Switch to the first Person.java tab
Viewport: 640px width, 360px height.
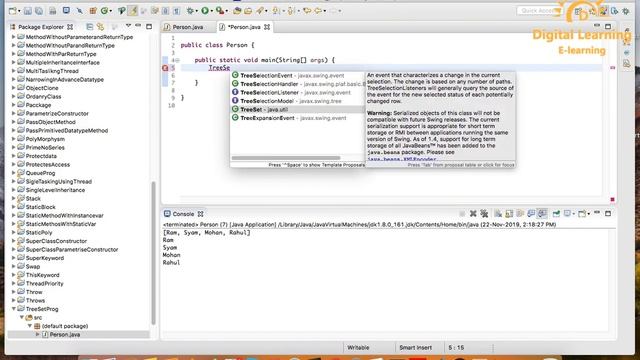(187, 27)
